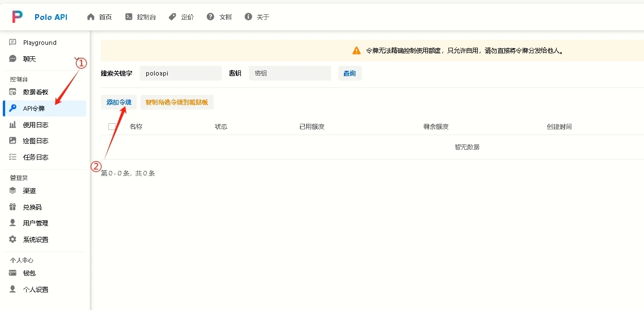Click the user icon for 用户管理
Viewport: 644px width, 310px height.
click(12, 223)
